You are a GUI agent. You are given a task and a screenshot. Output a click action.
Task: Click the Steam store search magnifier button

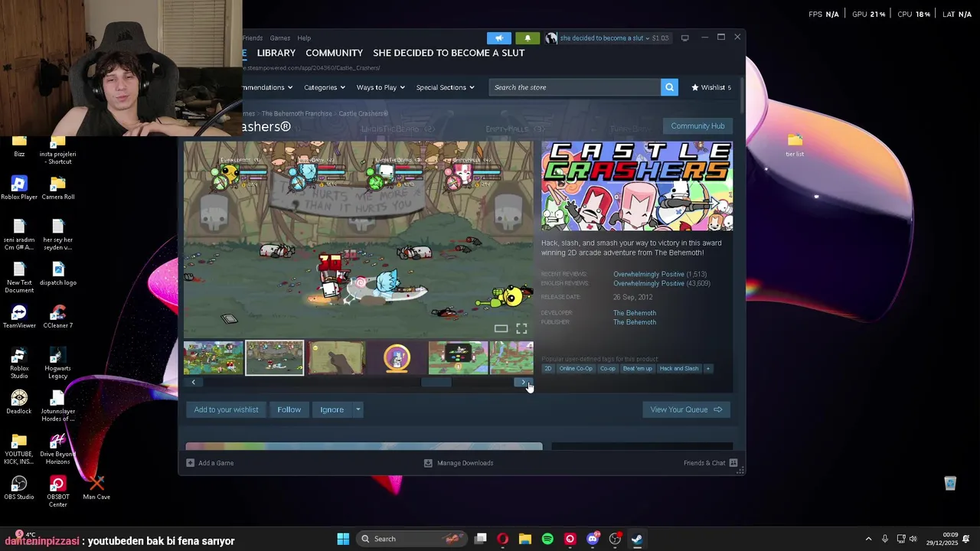coord(669,87)
